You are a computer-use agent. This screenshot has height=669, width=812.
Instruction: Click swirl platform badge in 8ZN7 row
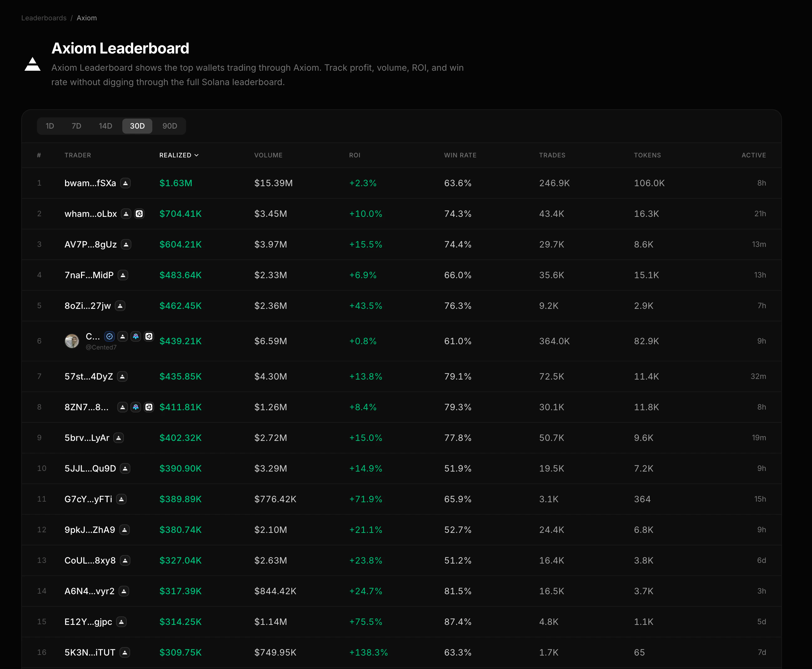pyautogui.click(x=149, y=407)
